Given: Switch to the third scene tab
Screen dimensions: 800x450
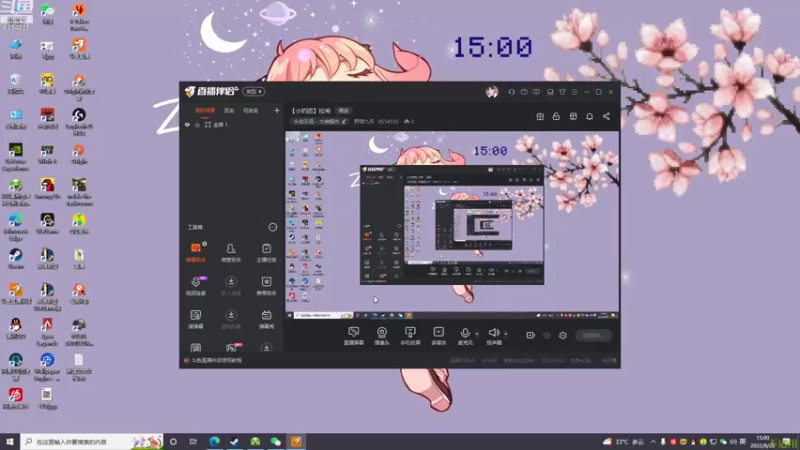Looking at the screenshot, I should pos(250,111).
